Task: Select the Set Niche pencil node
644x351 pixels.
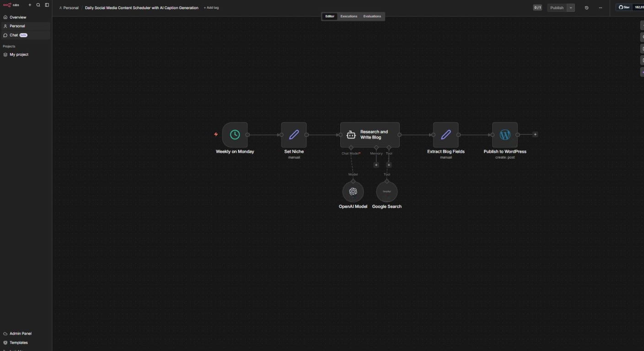Action: click(x=294, y=135)
